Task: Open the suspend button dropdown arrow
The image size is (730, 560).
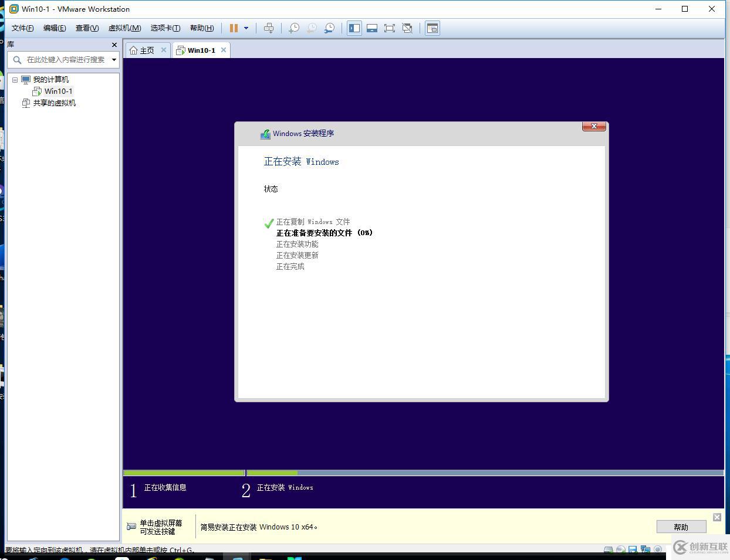Action: click(246, 28)
